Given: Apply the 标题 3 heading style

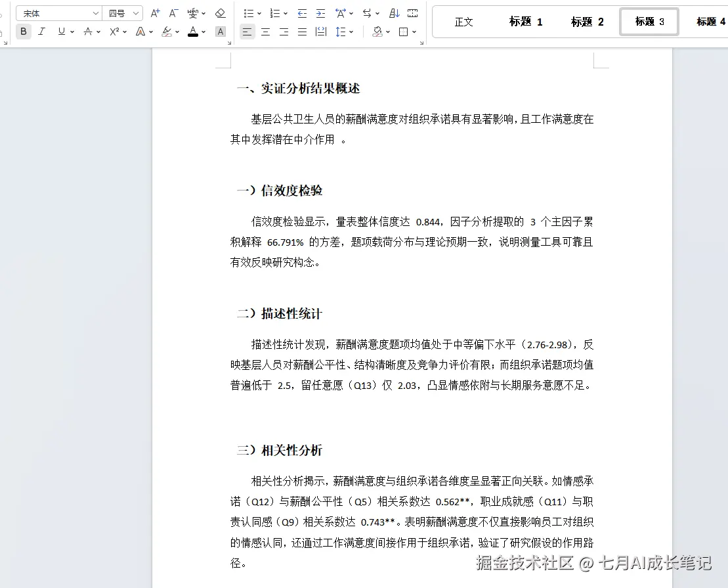Looking at the screenshot, I should [649, 22].
